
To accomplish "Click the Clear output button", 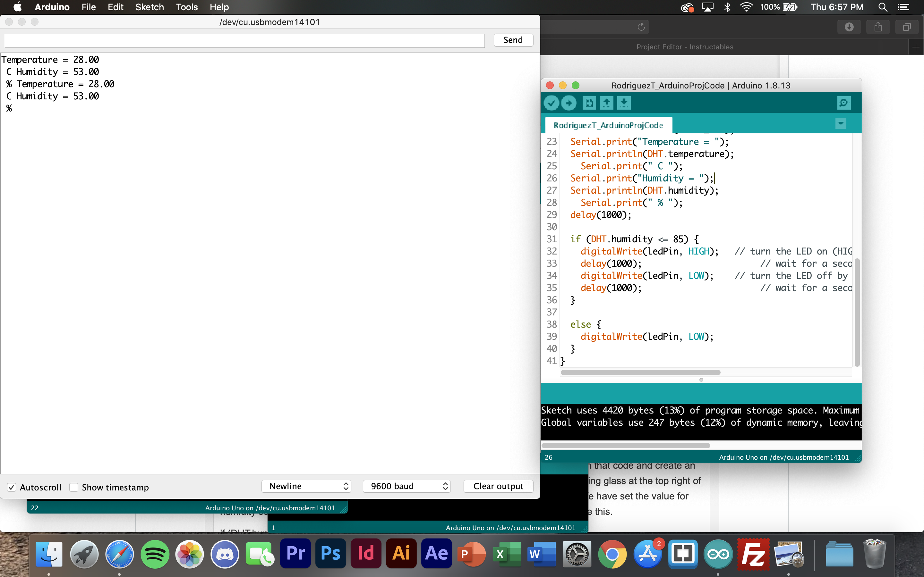I will click(498, 486).
